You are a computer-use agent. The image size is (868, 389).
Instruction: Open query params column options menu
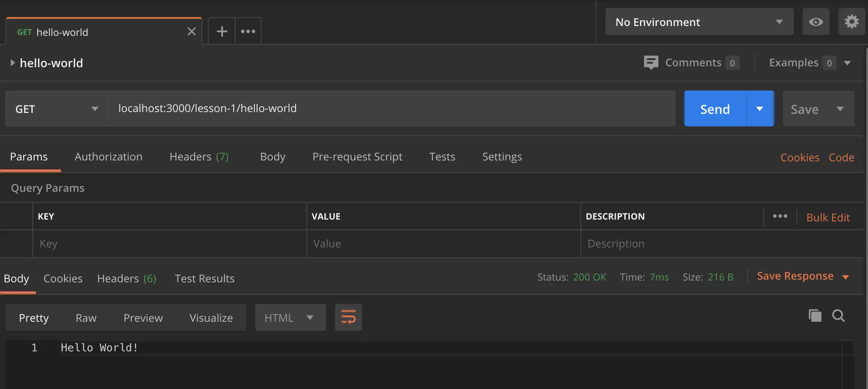[780, 216]
